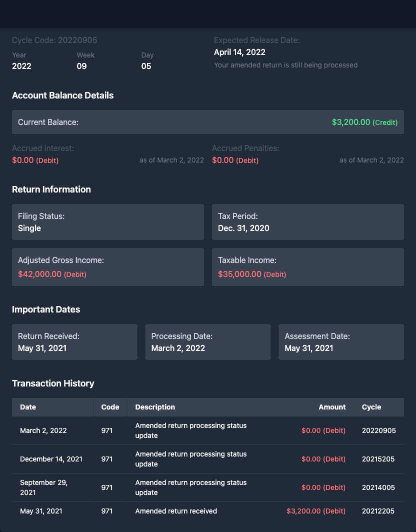Viewport: 416px width, 532px height.
Task: Click the Amount column header
Action: click(x=332, y=407)
